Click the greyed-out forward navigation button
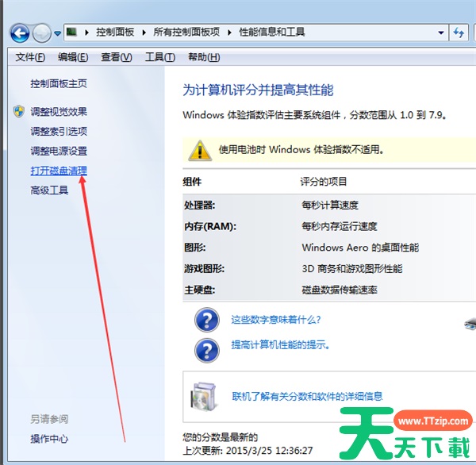 41,33
